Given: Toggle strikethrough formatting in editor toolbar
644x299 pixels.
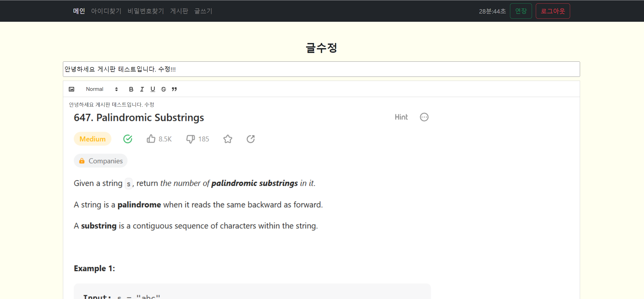Looking at the screenshot, I should click(x=163, y=89).
